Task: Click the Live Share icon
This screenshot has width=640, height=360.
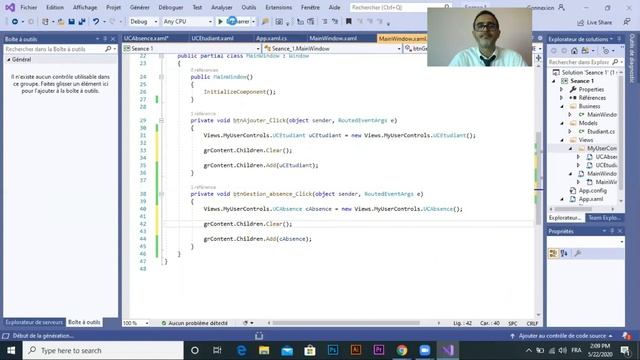Action: click(x=580, y=22)
